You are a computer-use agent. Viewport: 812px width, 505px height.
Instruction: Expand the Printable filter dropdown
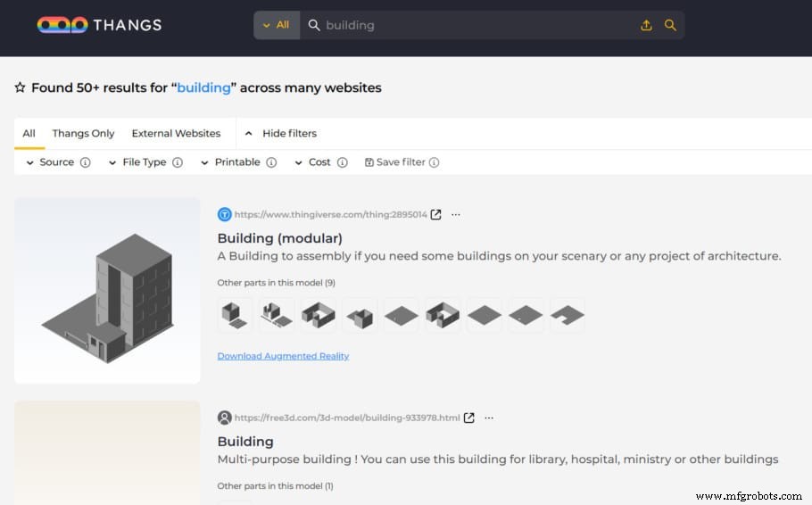point(230,162)
